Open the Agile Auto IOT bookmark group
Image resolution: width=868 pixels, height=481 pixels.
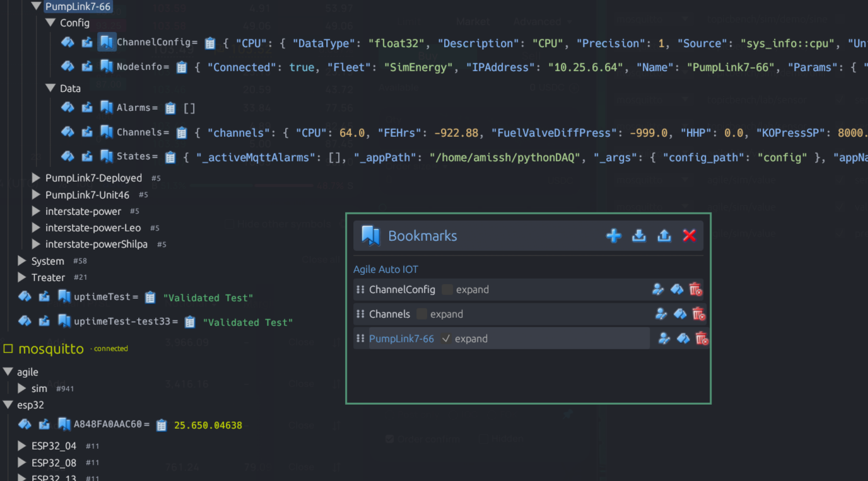coord(385,269)
